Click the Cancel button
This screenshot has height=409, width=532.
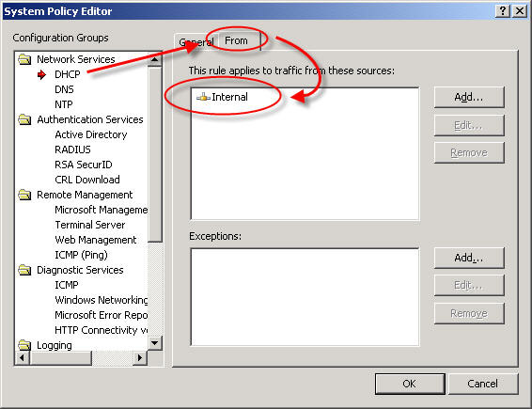[x=483, y=384]
